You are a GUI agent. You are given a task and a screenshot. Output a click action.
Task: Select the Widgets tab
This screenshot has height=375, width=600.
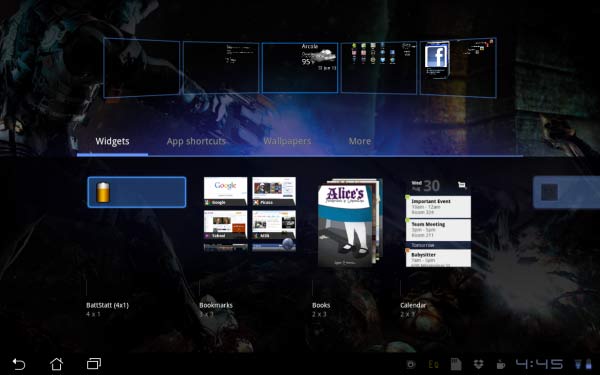tap(112, 141)
